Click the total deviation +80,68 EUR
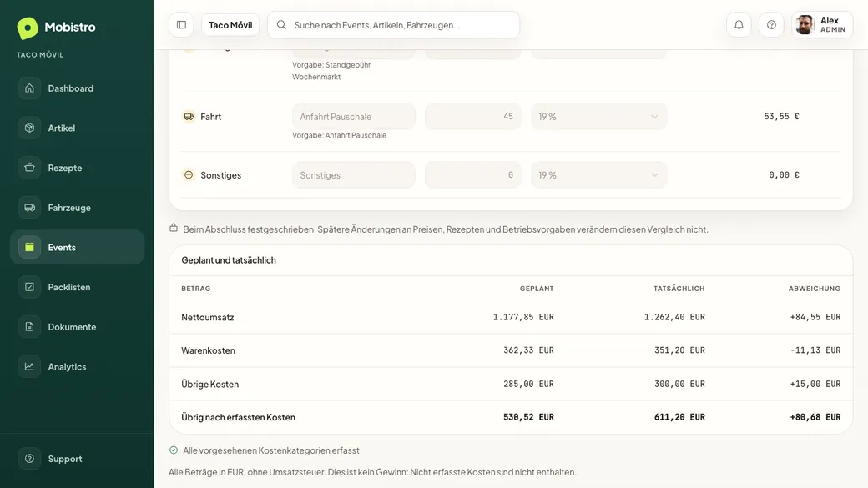The height and width of the screenshot is (488, 868). point(815,417)
